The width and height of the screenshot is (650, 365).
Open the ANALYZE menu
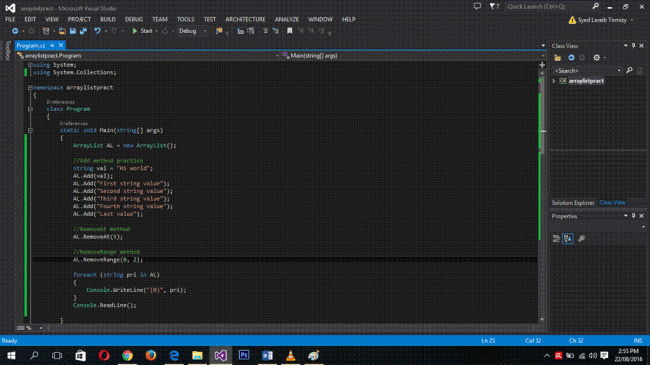[x=287, y=19]
